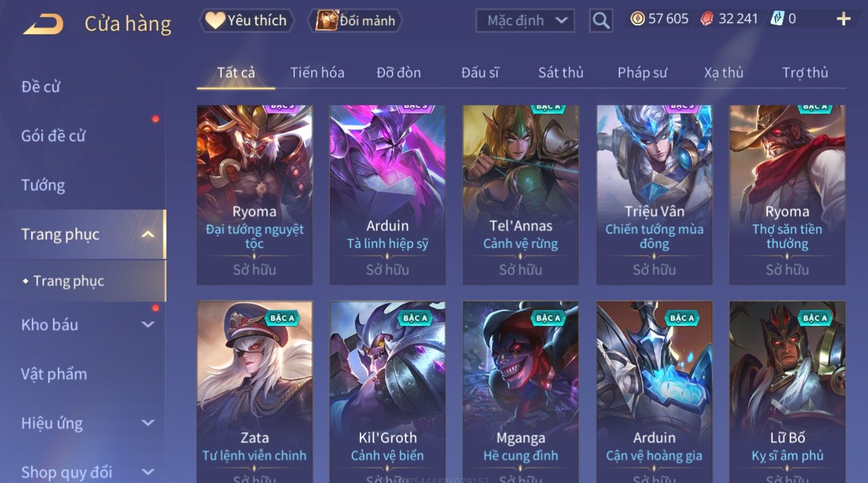
Task: Select the Zata Tư lệnh viễn chinh skin
Action: pyautogui.click(x=254, y=392)
